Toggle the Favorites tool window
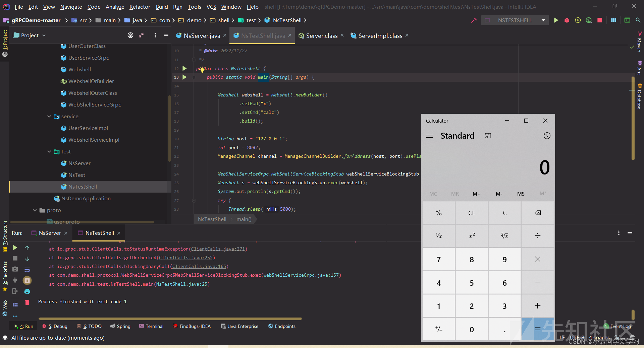The image size is (644, 348). tap(5, 276)
